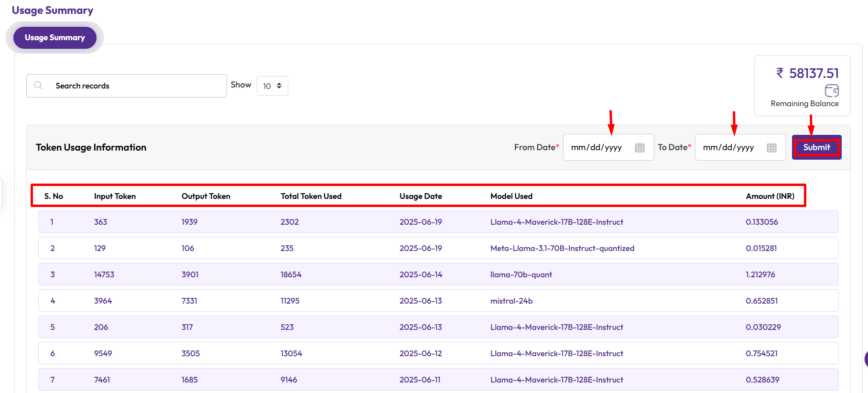The height and width of the screenshot is (393, 868).
Task: Click the rupee balance amount 58137.51
Action: 813,73
